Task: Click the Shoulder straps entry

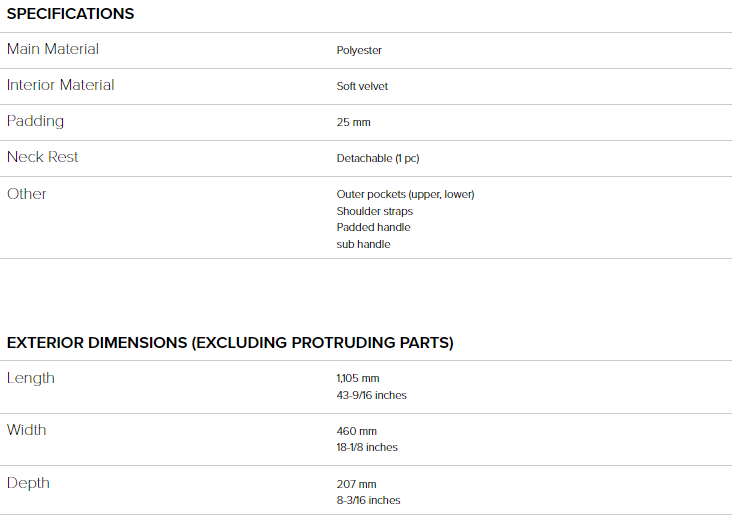Action: tap(375, 211)
